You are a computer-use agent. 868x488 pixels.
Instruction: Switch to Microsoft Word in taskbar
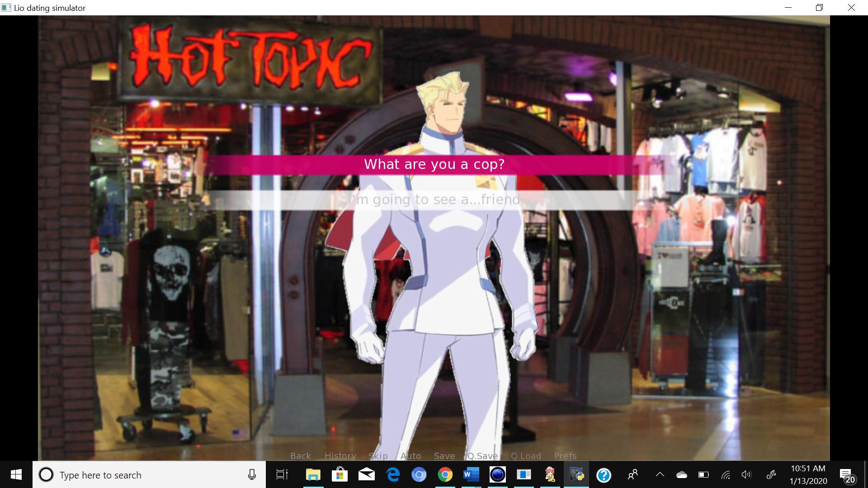471,475
